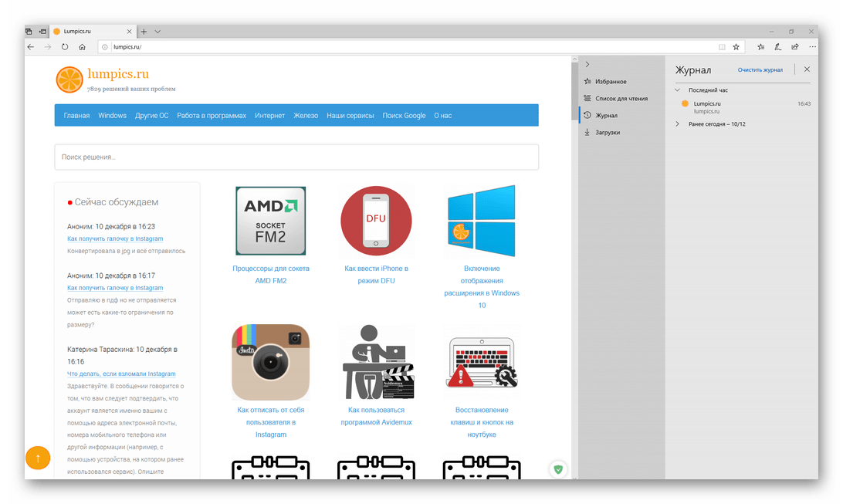843x504 pixels.
Task: Open Железо menu item
Action: (306, 116)
